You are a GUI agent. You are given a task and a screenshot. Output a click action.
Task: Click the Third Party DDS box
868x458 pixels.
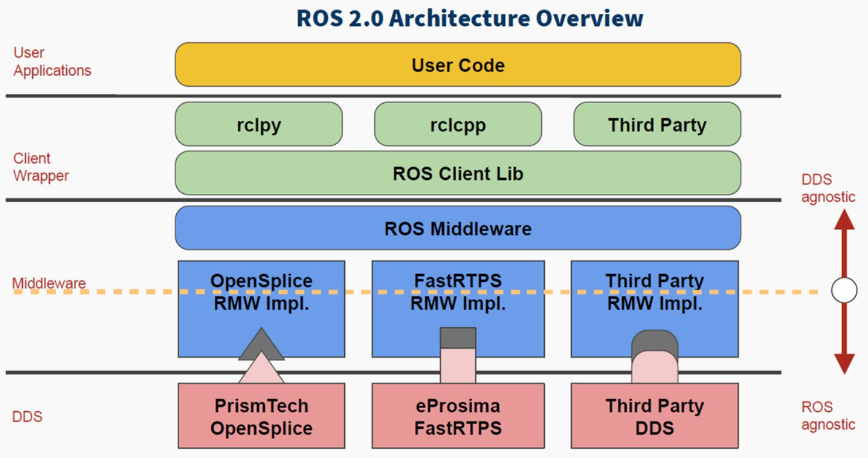click(655, 416)
